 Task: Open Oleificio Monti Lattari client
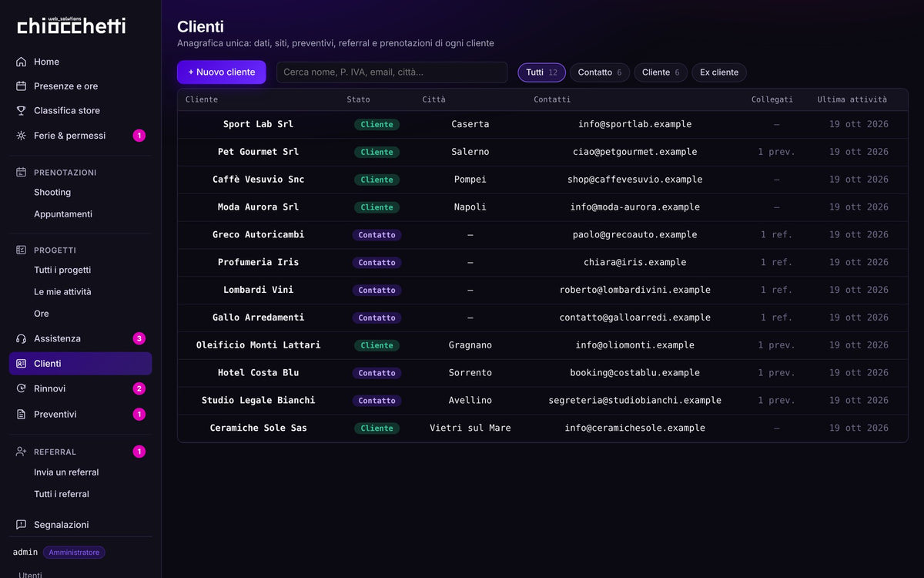[x=543, y=345]
